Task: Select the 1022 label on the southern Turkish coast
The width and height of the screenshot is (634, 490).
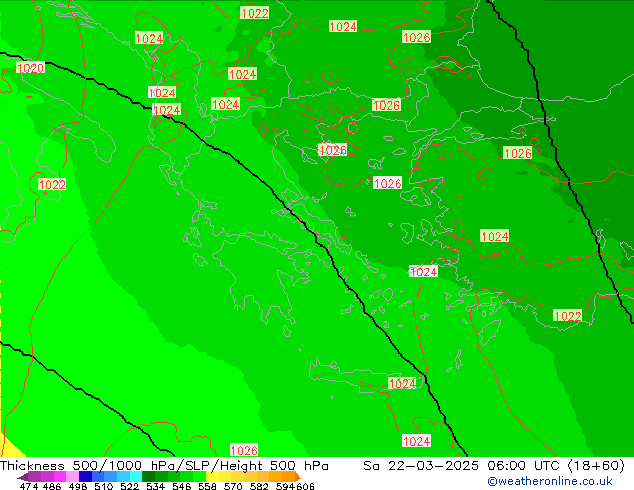Action: [x=568, y=316]
